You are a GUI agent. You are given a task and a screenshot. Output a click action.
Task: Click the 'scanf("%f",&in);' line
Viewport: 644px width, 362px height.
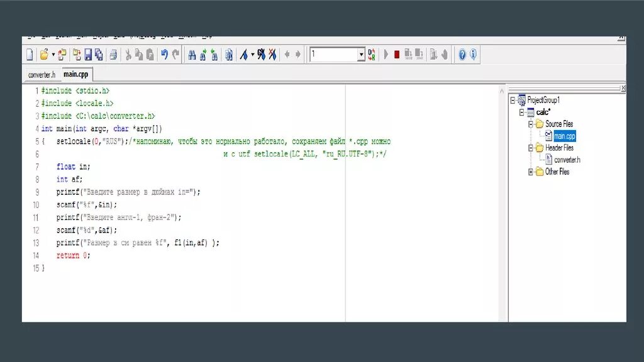click(87, 205)
